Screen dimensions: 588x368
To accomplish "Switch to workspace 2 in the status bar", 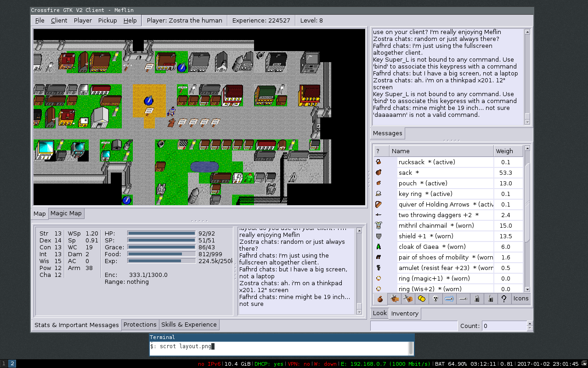I will 12,364.
